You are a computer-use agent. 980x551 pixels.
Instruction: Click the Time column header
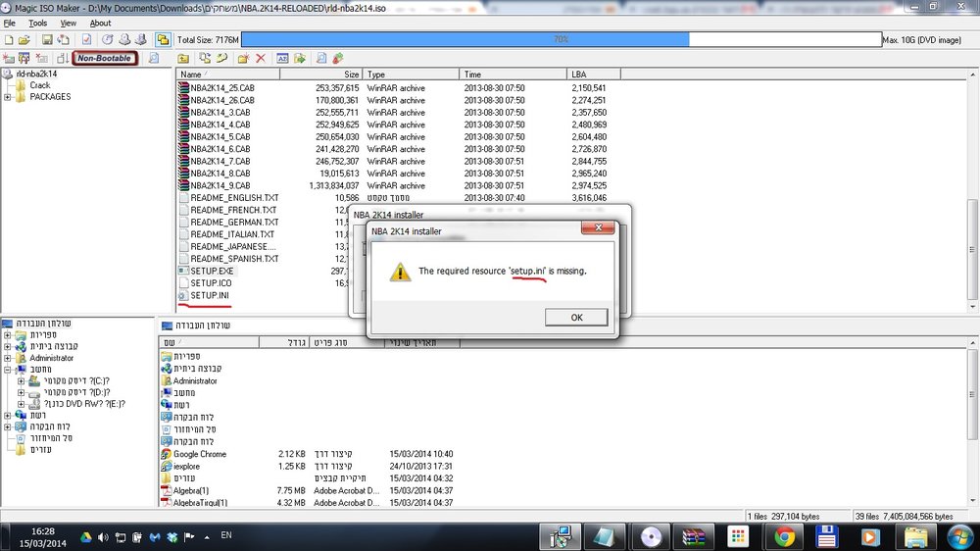(513, 75)
